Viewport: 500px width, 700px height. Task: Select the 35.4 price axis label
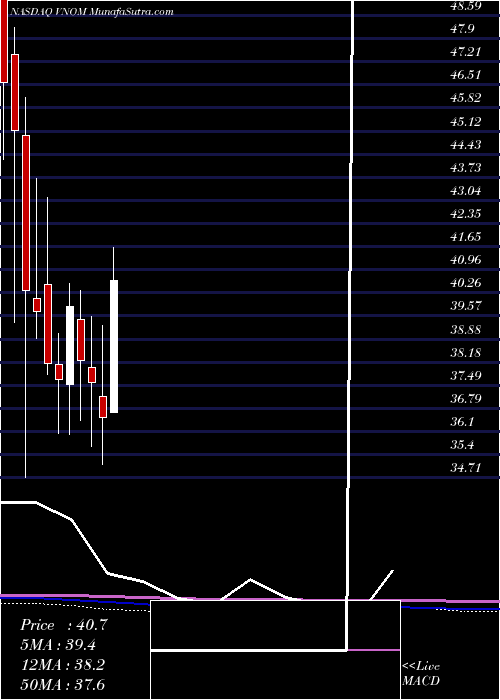(462, 445)
